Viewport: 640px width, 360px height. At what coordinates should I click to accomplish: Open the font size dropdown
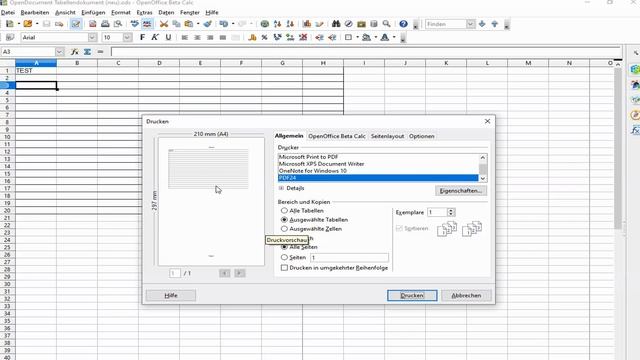point(127,37)
